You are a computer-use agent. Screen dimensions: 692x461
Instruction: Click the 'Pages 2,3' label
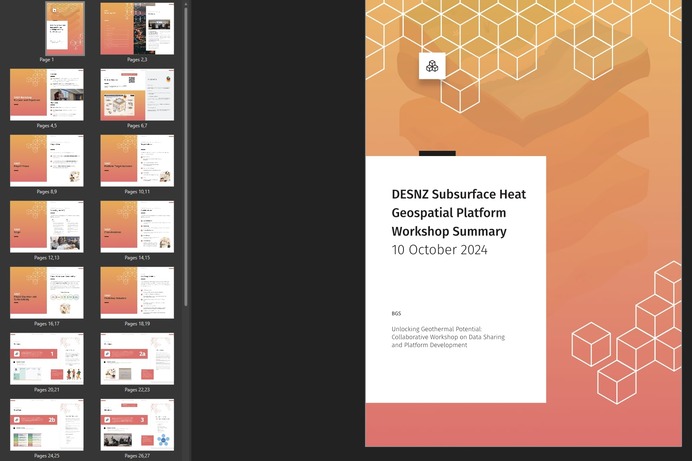137,60
